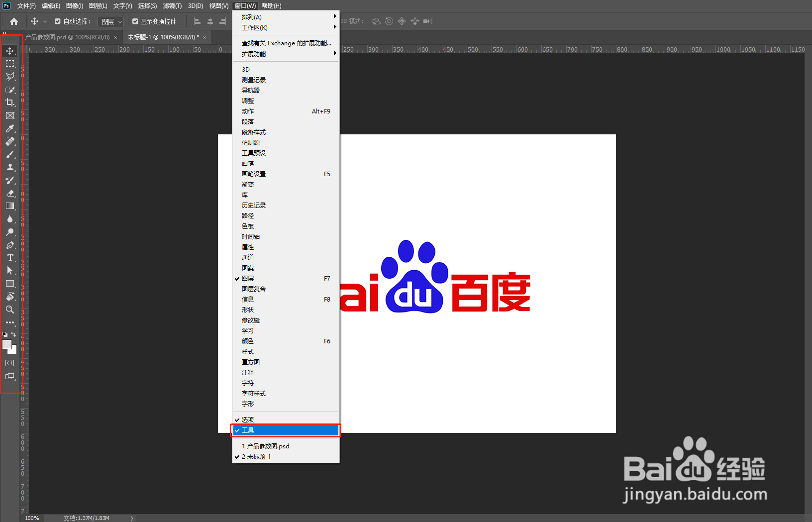Click 文档:1.37M/1.83M status info
The height and width of the screenshot is (522, 812).
pos(86,518)
